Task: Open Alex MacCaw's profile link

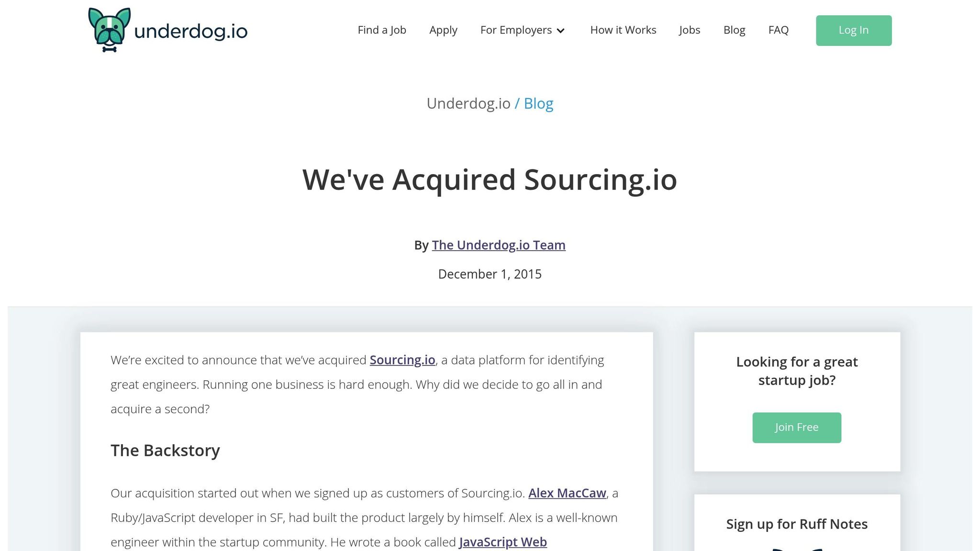Action: click(x=567, y=493)
